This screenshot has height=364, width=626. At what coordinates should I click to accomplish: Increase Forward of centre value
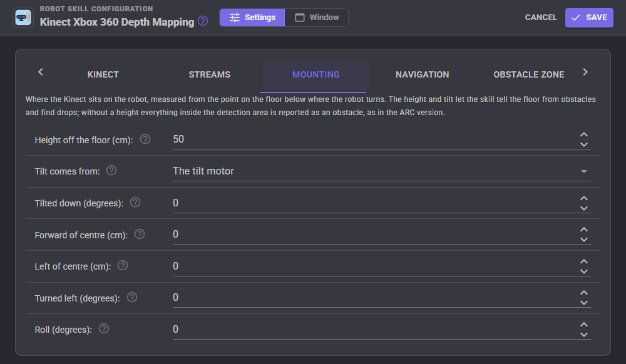[583, 230]
